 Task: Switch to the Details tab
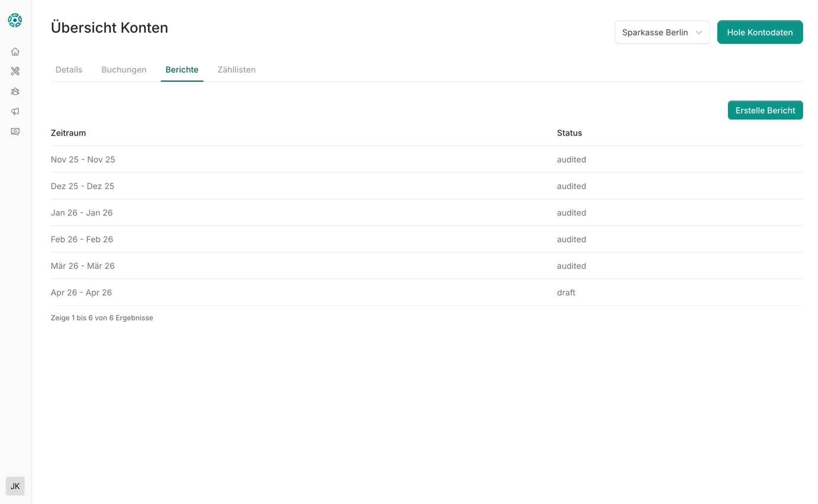[69, 70]
